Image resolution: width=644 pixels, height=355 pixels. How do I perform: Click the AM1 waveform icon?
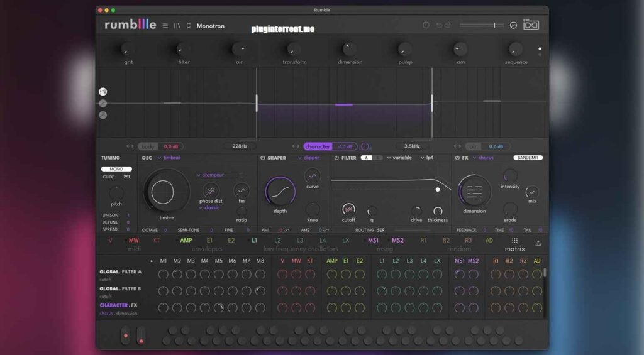click(x=286, y=230)
